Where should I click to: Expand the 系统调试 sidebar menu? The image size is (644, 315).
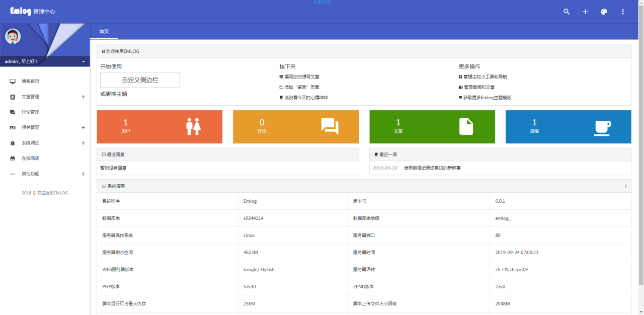click(x=83, y=143)
